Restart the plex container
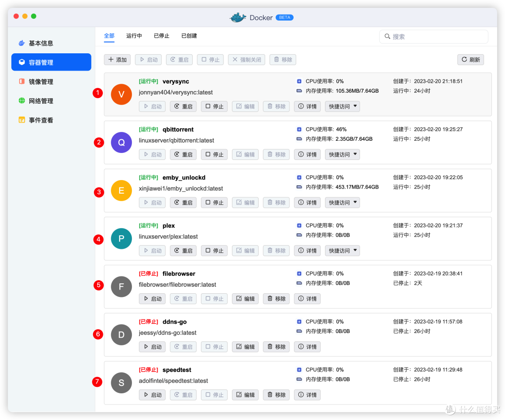The image size is (505, 420). click(183, 250)
